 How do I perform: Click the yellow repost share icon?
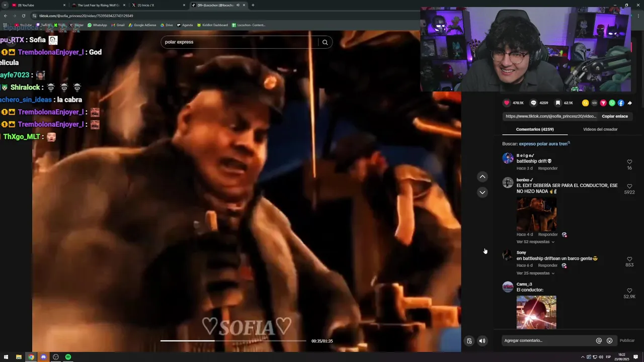click(x=585, y=103)
